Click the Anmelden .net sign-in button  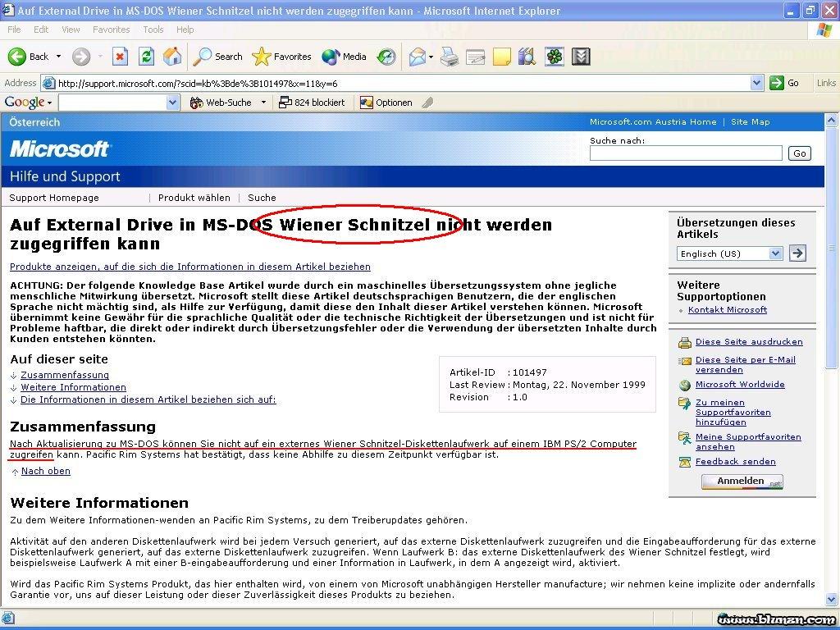[742, 481]
